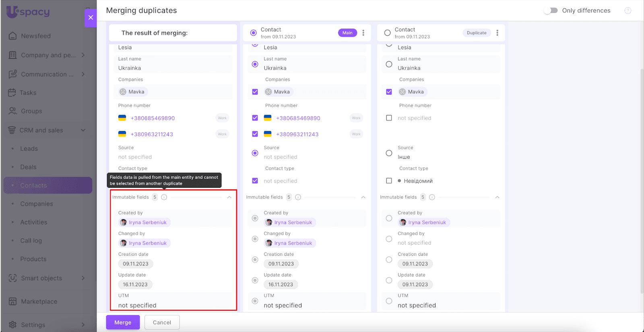Open three-dot menu for Duplicate contact
Viewport: 644px width, 332px height.
click(497, 33)
